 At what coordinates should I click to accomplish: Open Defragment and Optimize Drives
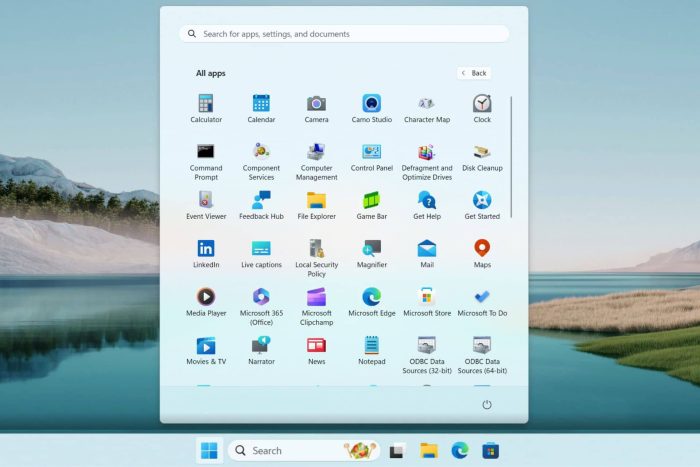[427, 162]
